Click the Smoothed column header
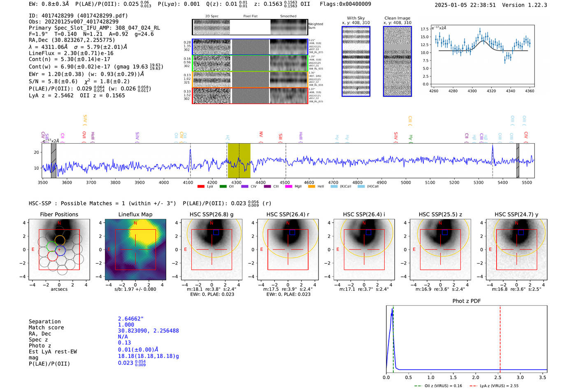This screenshot has width=576, height=392. pyautogui.click(x=288, y=16)
